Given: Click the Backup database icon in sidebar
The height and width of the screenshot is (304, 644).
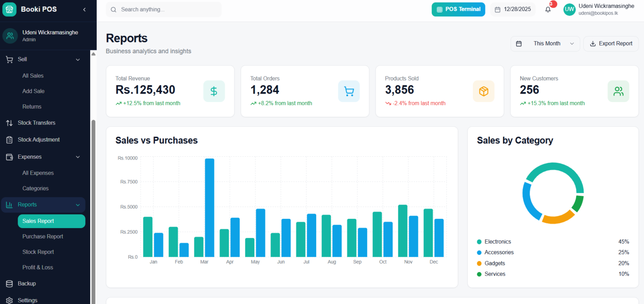Looking at the screenshot, I should click(x=9, y=283).
